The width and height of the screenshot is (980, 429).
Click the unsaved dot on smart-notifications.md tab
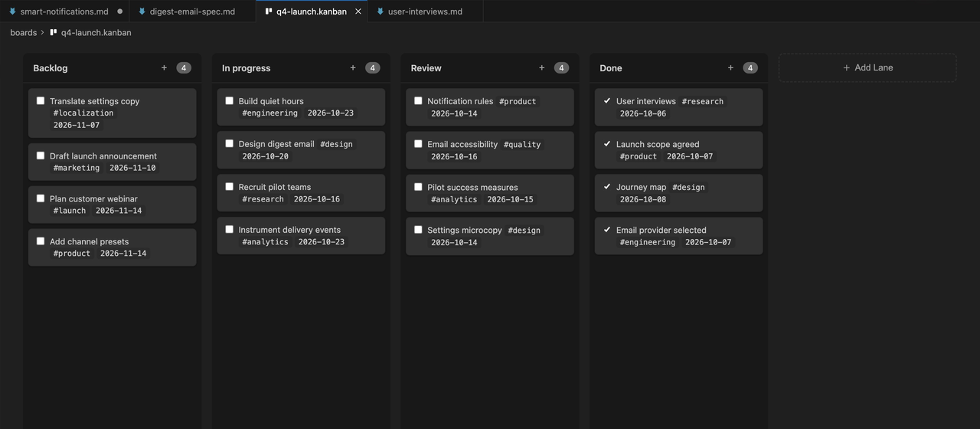click(x=120, y=11)
